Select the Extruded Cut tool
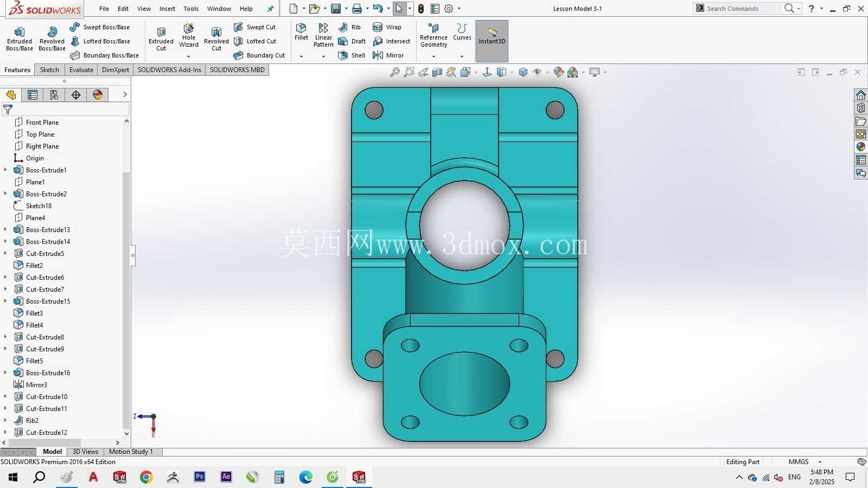The height and width of the screenshot is (488, 868). (x=161, y=39)
